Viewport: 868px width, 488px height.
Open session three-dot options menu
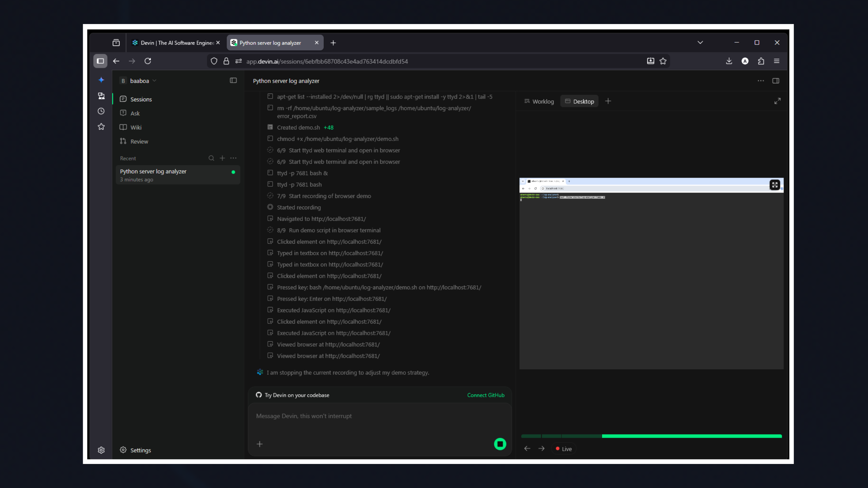point(761,81)
